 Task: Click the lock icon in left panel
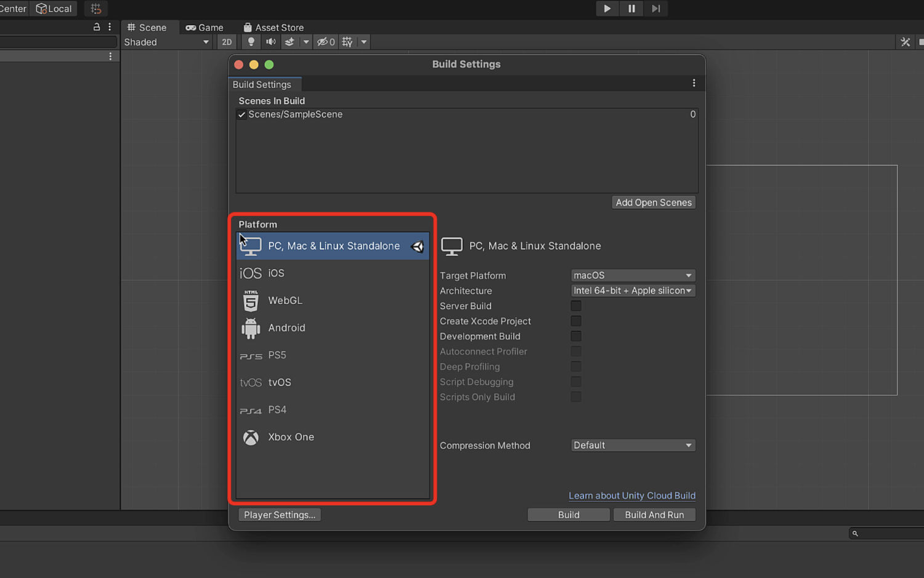coord(96,27)
